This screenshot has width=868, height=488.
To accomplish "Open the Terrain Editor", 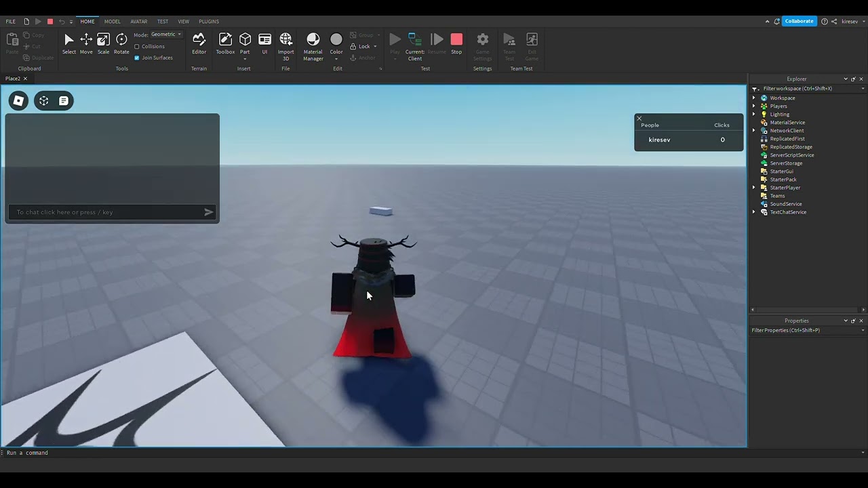I will pyautogui.click(x=199, y=44).
